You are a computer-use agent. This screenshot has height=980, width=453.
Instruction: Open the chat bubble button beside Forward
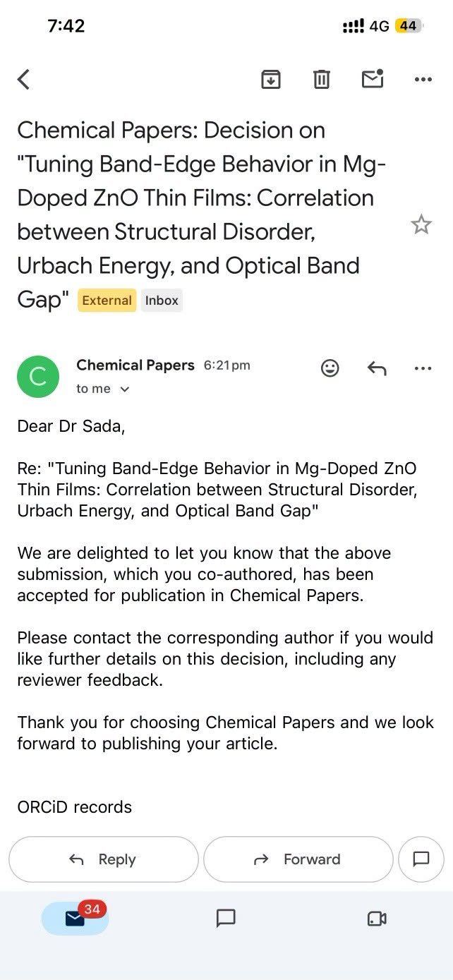pyautogui.click(x=421, y=859)
